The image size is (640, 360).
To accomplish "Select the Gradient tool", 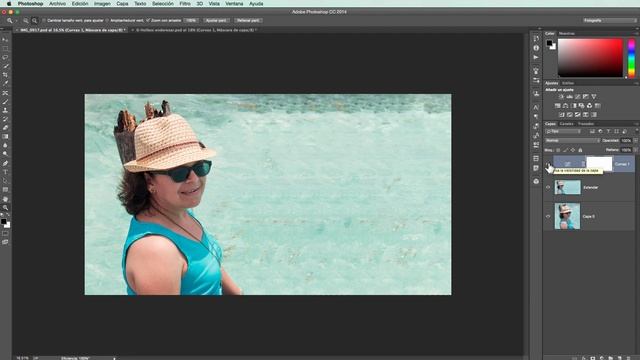I will (5, 137).
